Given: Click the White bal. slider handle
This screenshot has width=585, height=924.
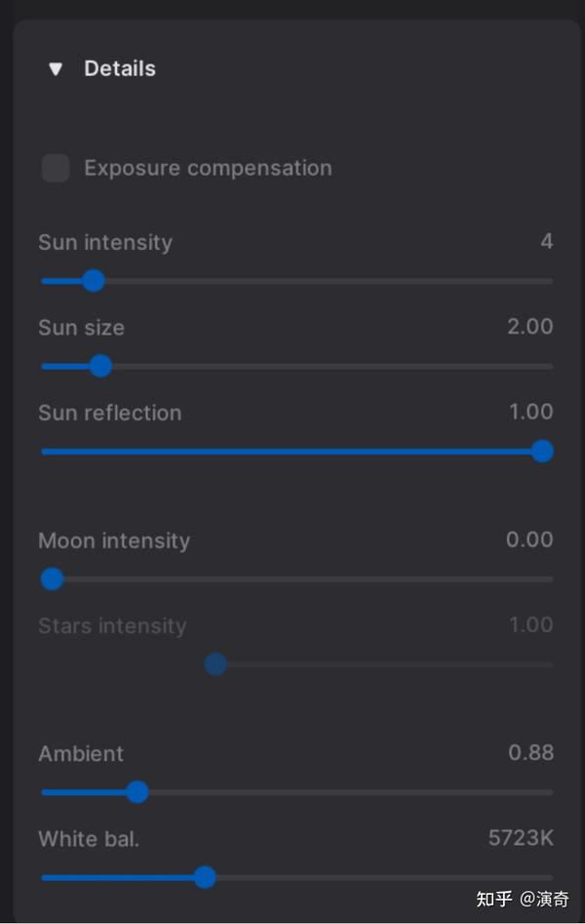Looking at the screenshot, I should click(205, 877).
